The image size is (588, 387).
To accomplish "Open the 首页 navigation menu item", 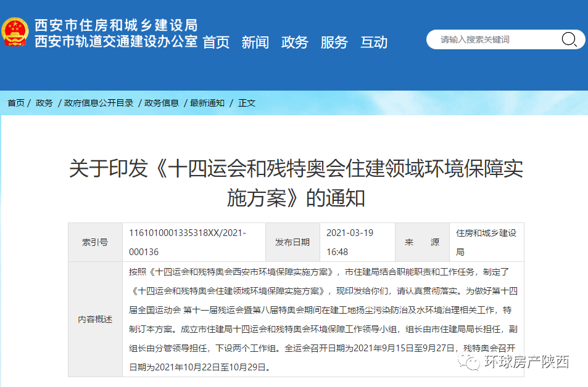I will (x=216, y=43).
